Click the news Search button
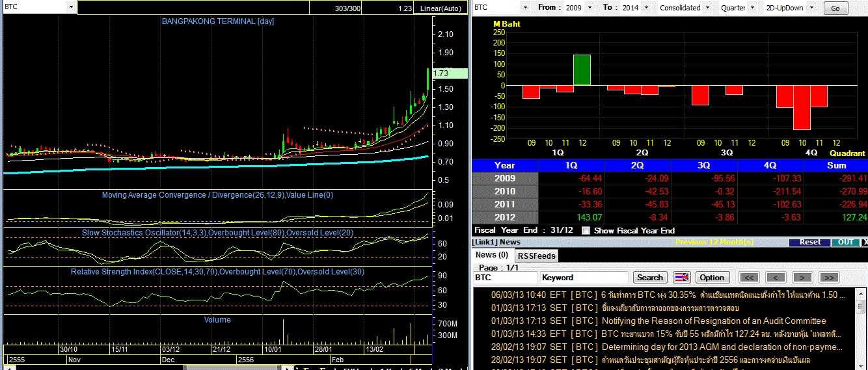868x370 pixels. point(649,277)
